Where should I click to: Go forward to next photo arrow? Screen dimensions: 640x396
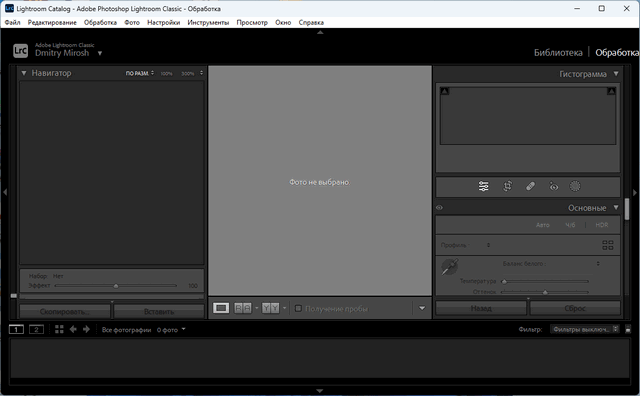pos(86,329)
